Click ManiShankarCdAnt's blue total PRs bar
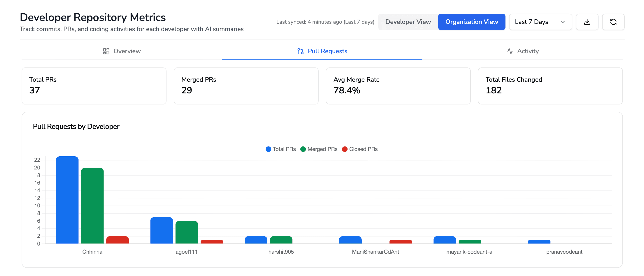Screen dimensions: 644x276 350,240
